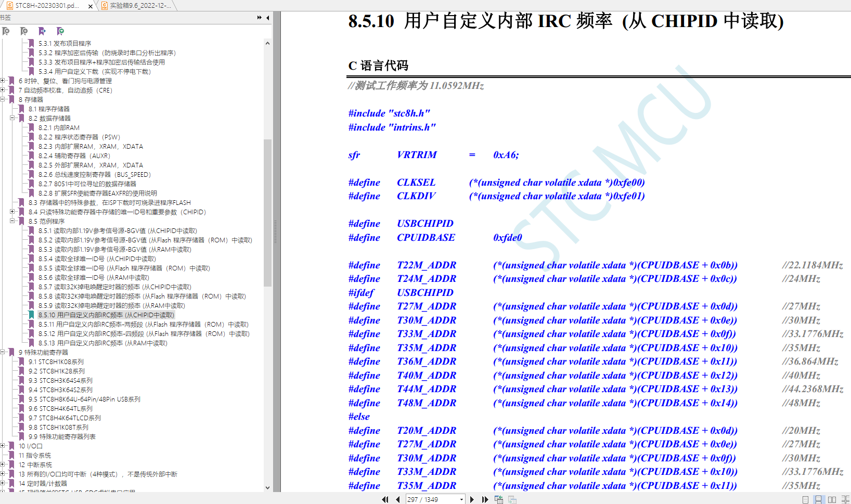Open bookmark 8.2.6 总线速度控制寄存器
Screen dimensions: 851x504
[x=95, y=174]
